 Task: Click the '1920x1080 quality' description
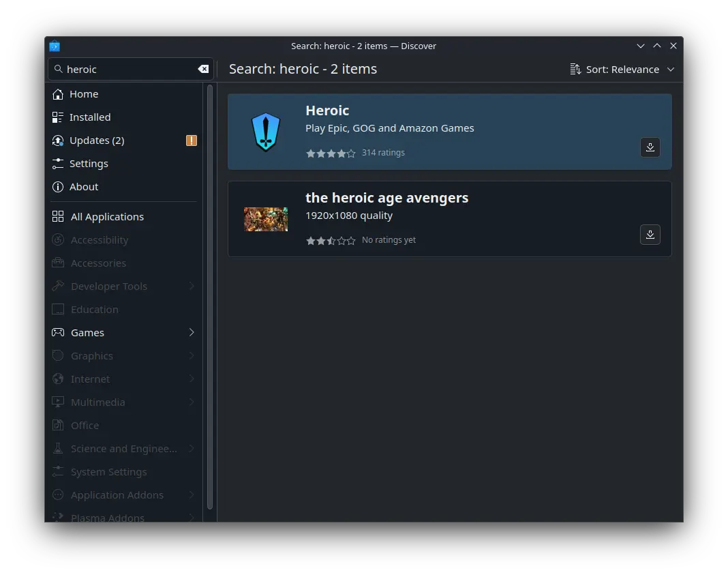click(349, 216)
